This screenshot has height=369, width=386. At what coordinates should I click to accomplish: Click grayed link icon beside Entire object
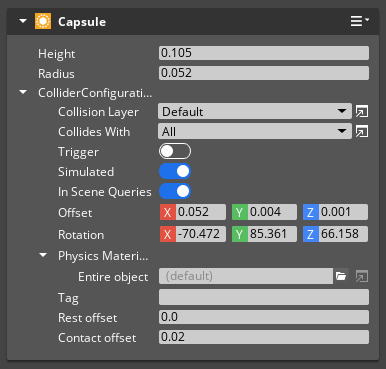click(x=362, y=276)
